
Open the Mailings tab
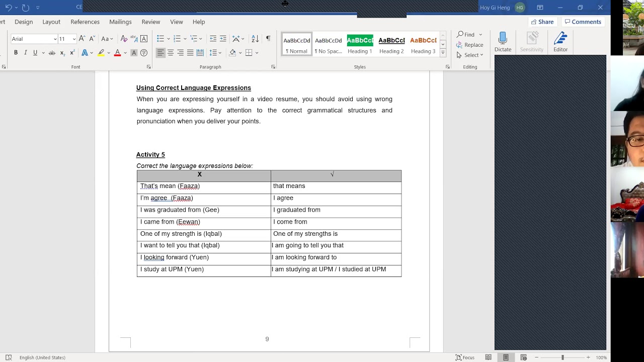tap(120, 22)
